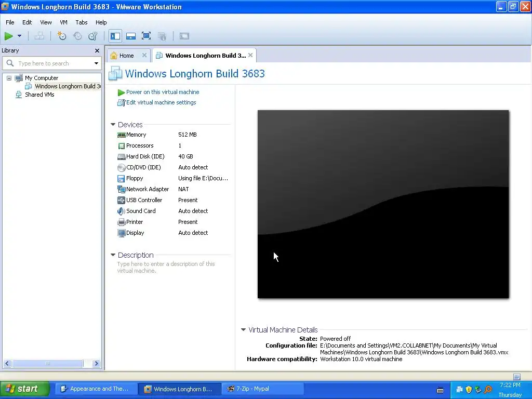This screenshot has height=399, width=532.
Task: Click the Floppy 'Using file E:\Docu...' value
Action: (x=203, y=179)
